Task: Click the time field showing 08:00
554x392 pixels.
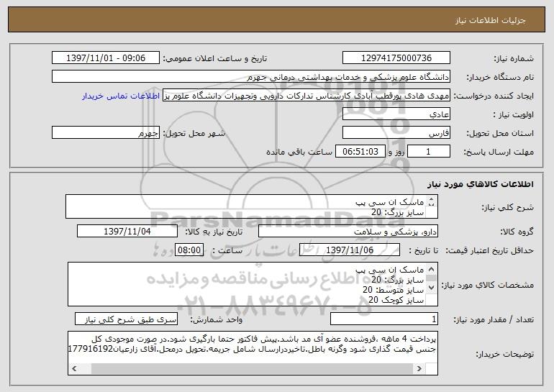Action: click(x=189, y=250)
